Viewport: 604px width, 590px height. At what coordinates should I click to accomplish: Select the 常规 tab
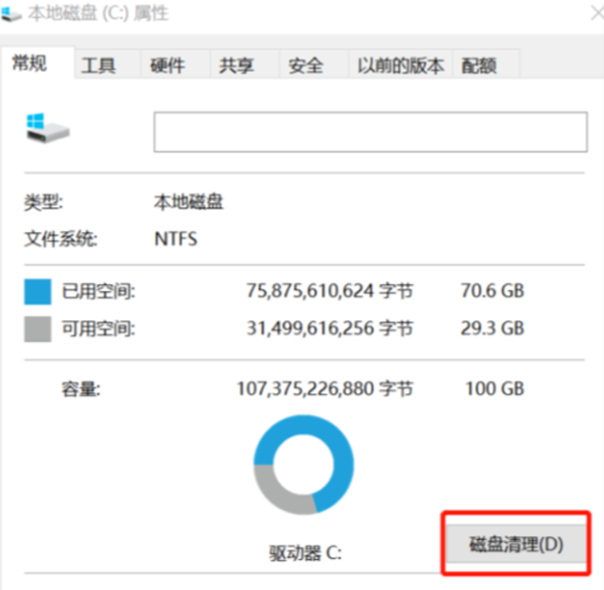coord(37,63)
